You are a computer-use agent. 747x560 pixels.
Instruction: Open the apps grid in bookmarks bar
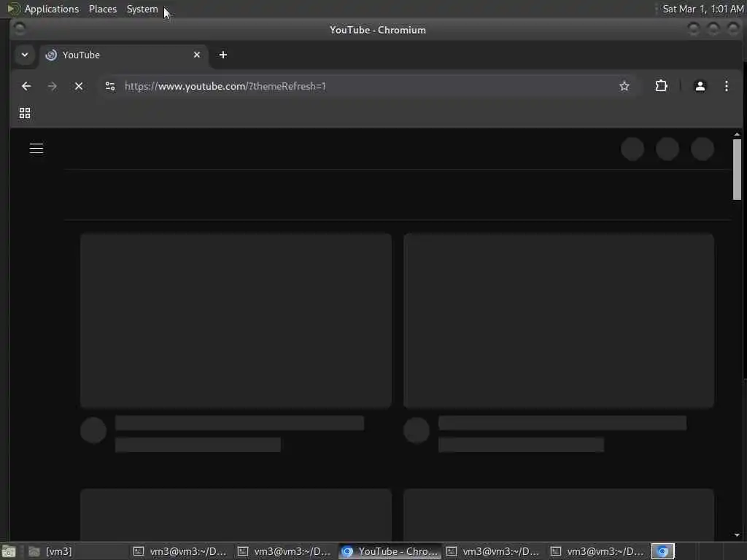point(25,113)
